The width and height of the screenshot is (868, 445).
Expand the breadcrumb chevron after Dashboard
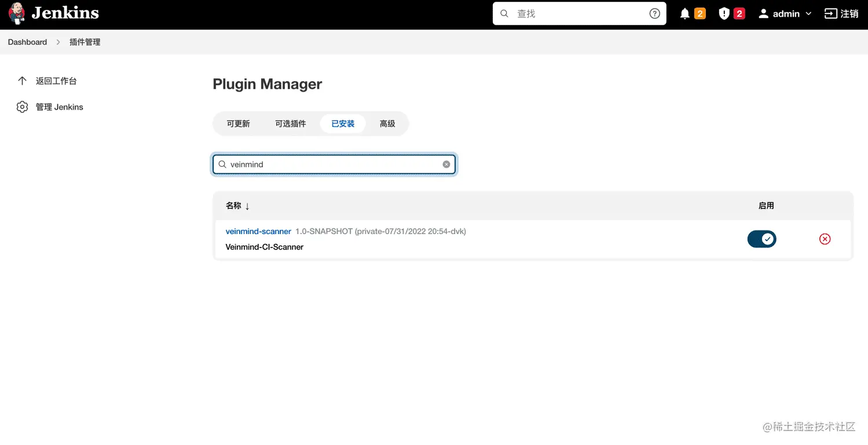(x=58, y=42)
